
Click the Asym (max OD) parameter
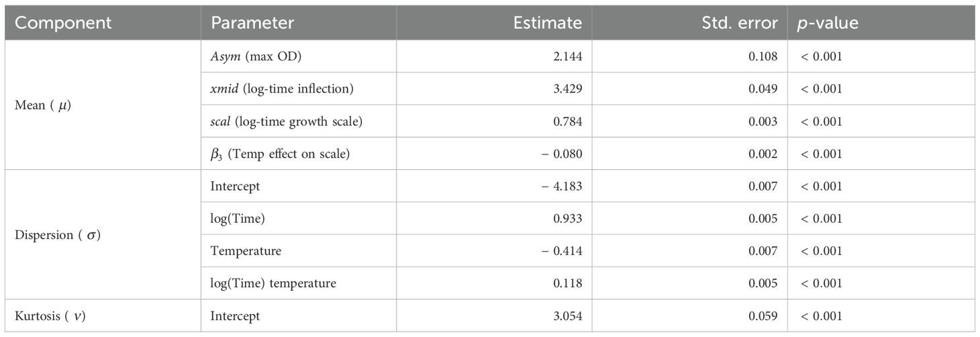click(256, 56)
